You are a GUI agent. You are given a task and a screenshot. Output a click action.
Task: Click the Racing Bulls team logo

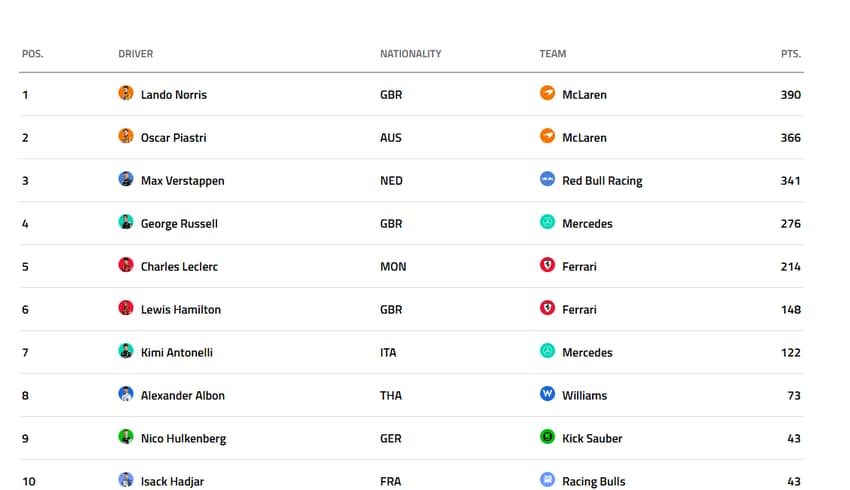pos(547,481)
